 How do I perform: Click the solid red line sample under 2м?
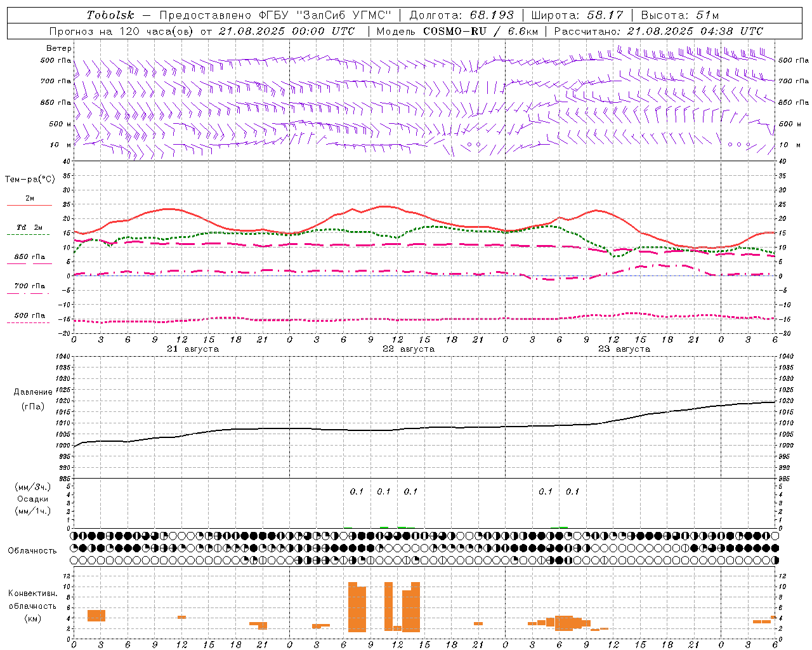coord(29,206)
